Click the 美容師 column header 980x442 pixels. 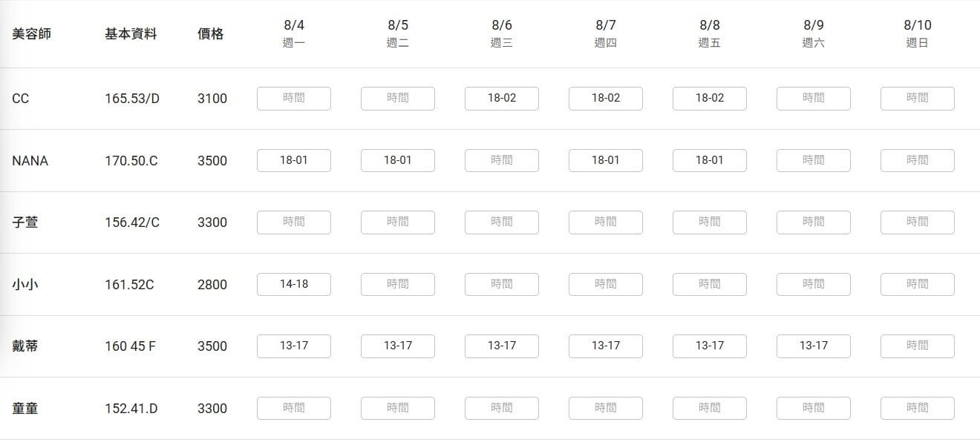point(32,34)
